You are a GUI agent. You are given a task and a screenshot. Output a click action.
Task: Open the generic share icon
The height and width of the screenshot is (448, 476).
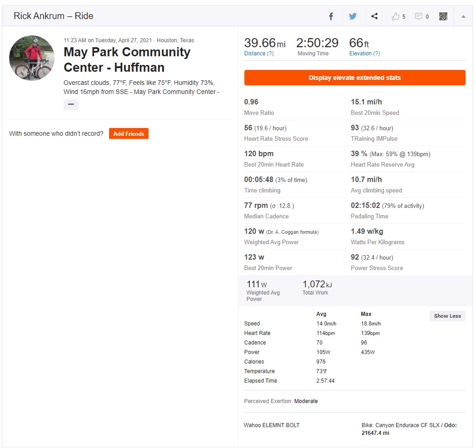point(374,16)
